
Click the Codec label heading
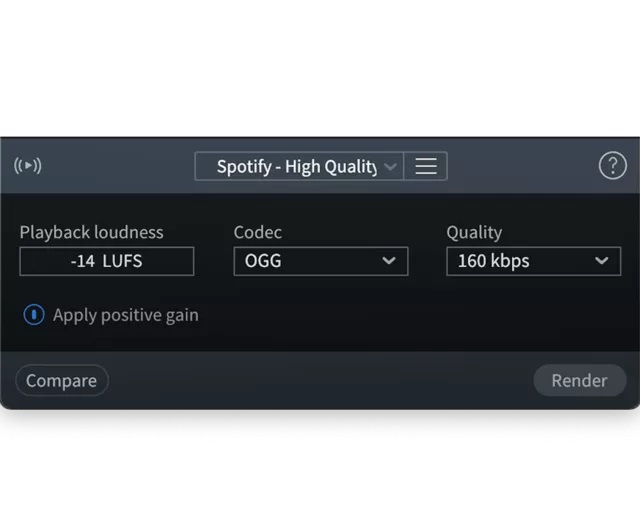(x=258, y=232)
